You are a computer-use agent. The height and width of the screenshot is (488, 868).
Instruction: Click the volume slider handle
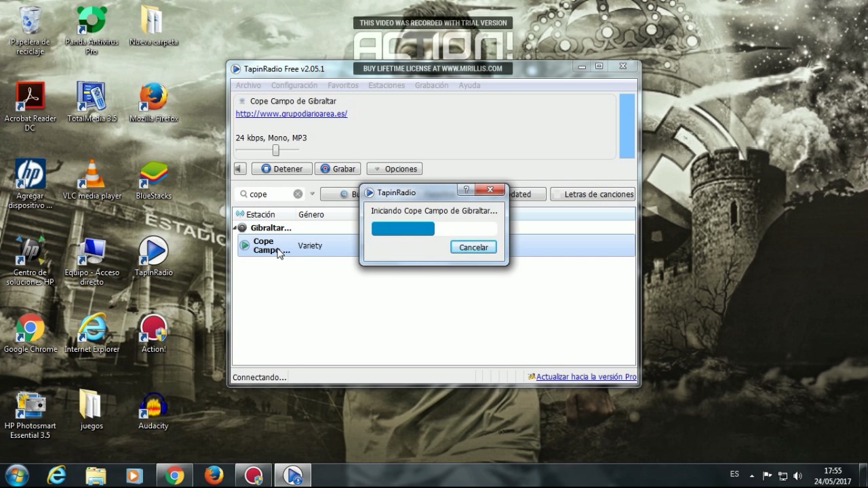point(275,150)
